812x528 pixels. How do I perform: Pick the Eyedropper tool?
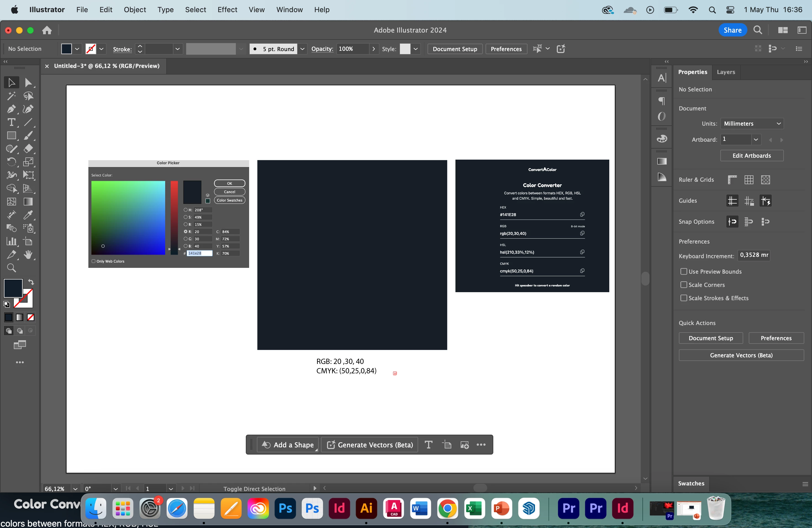click(28, 215)
